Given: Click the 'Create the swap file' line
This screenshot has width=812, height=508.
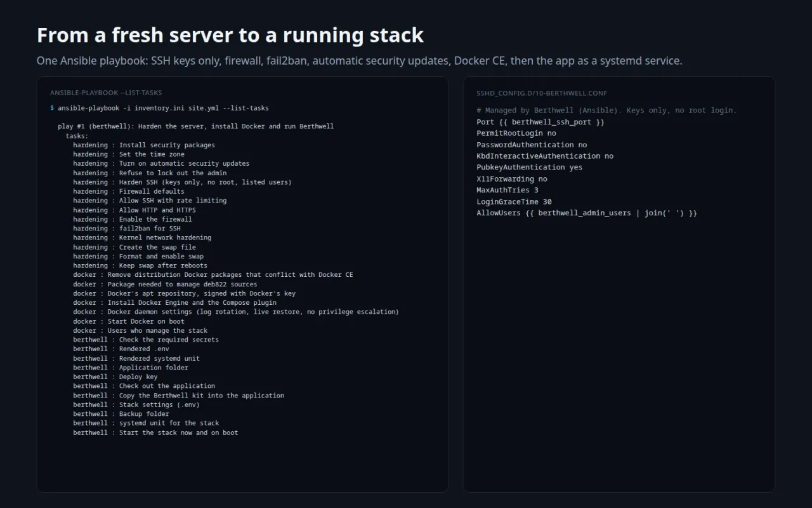Looking at the screenshot, I should click(134, 247).
